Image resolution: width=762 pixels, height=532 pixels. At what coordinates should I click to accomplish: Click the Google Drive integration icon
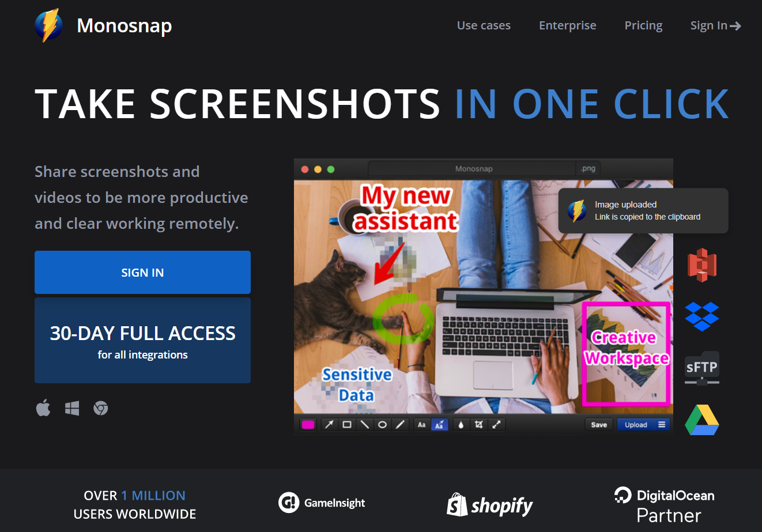click(702, 420)
